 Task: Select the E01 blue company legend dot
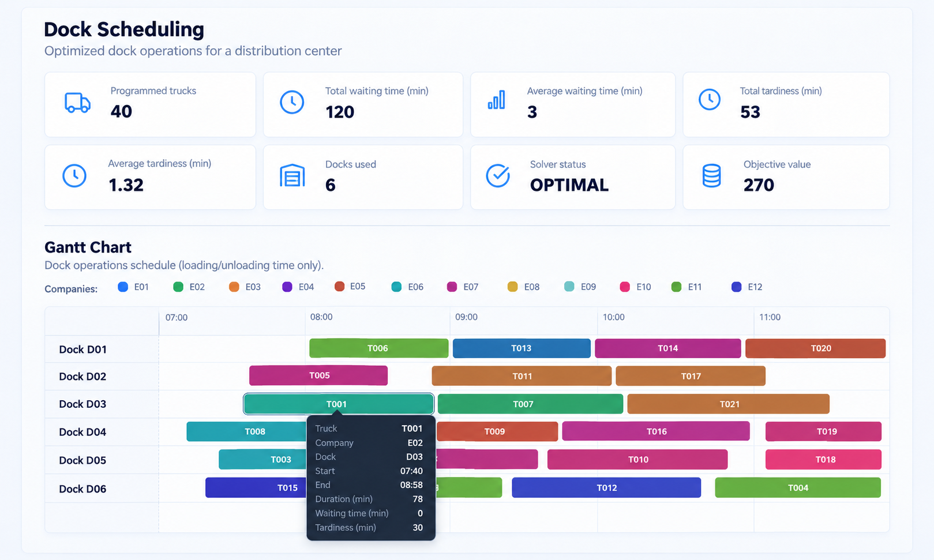[123, 287]
